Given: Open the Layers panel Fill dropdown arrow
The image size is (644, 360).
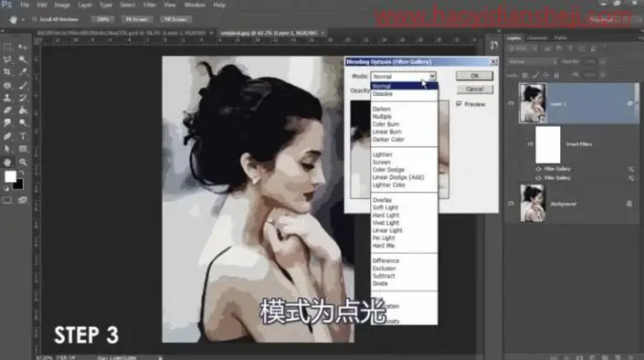Looking at the screenshot, I should click(603, 75).
